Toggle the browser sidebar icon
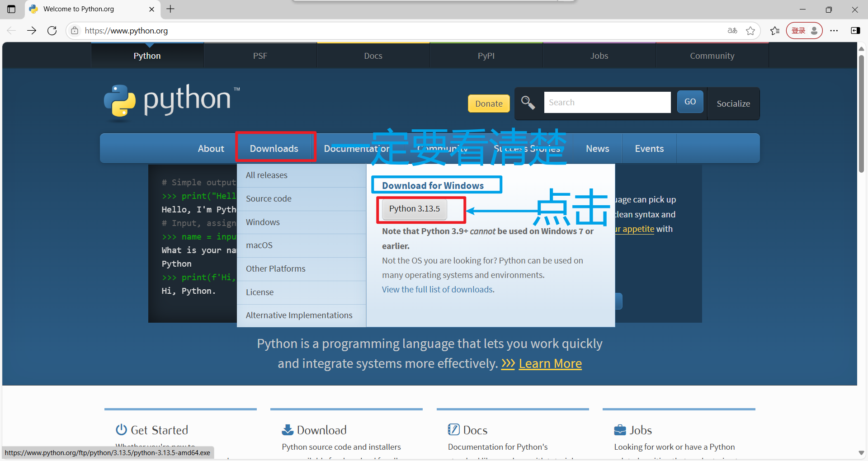The height and width of the screenshot is (461, 868). point(855,31)
